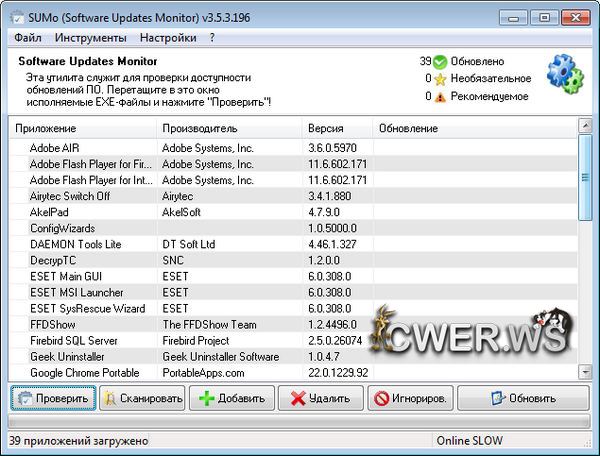The height and width of the screenshot is (456, 600).
Task: Remove entry using the Удалить button
Action: (x=321, y=398)
